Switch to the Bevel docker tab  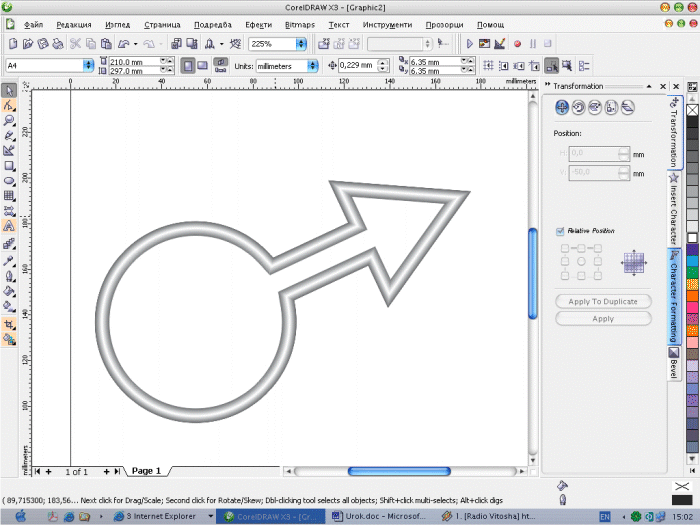point(674,363)
